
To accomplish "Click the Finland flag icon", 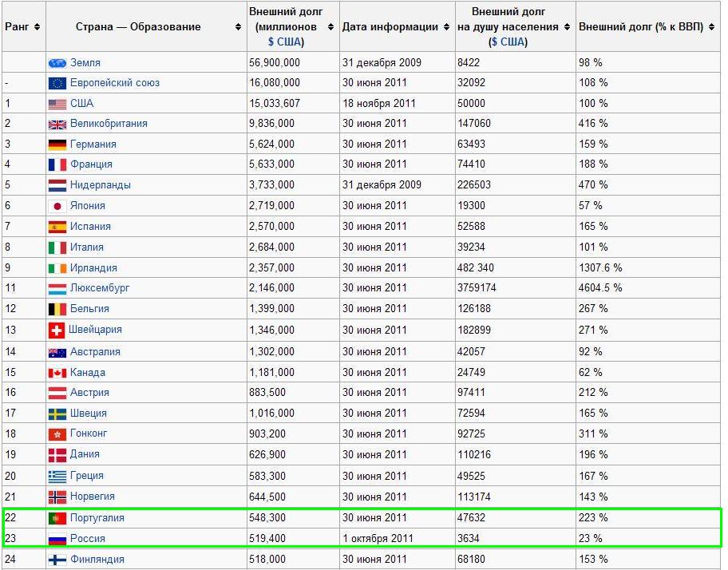I will pyautogui.click(x=57, y=560).
